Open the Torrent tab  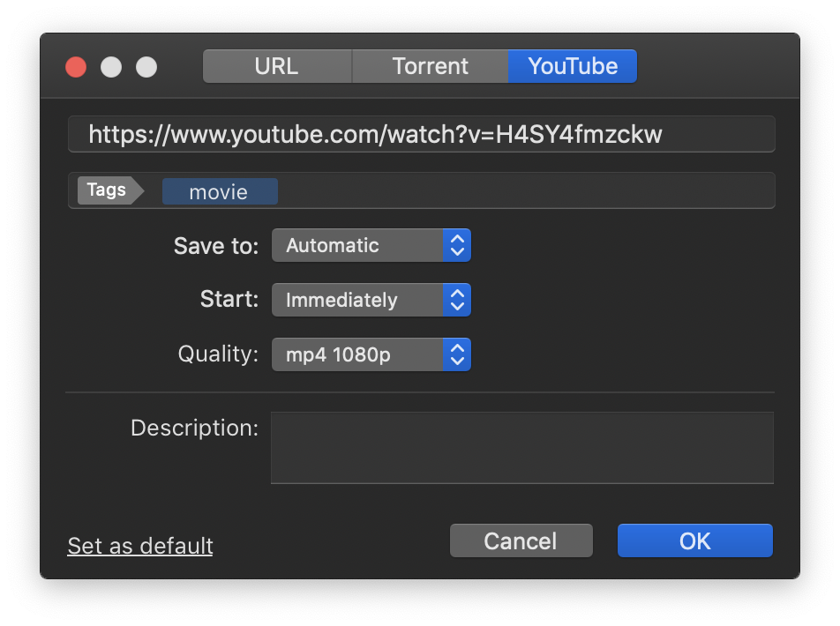(x=430, y=65)
